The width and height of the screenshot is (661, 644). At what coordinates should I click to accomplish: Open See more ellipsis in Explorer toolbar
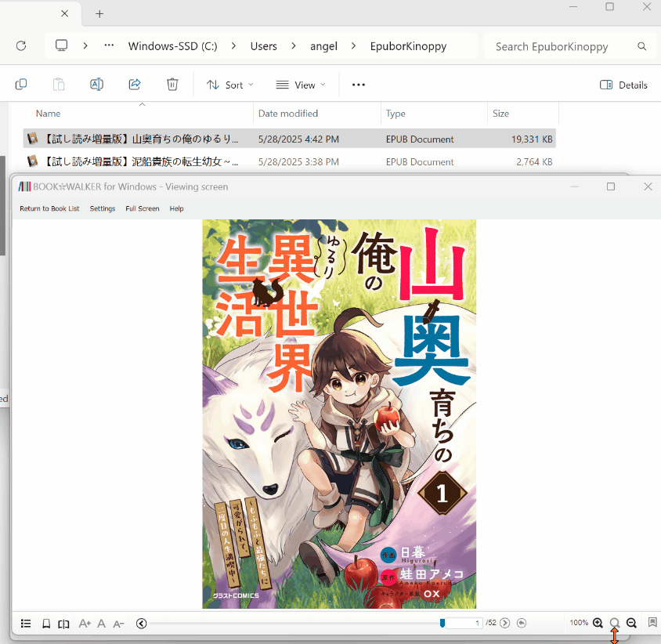coord(359,85)
